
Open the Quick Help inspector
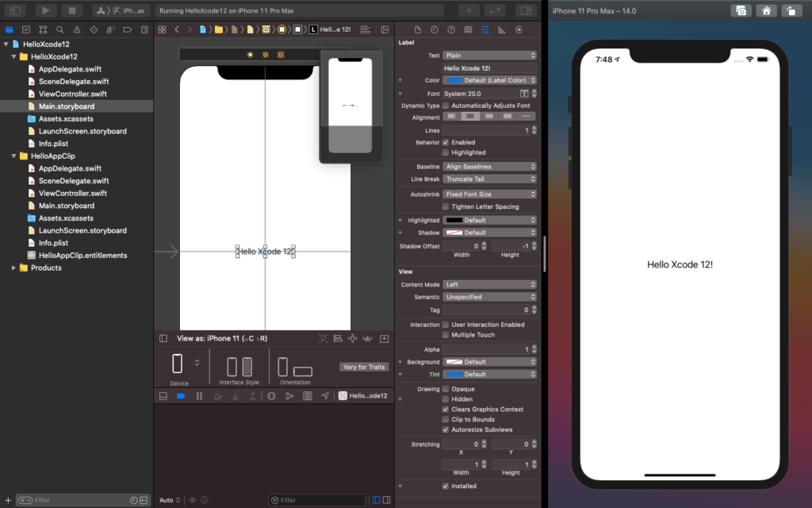click(x=451, y=29)
